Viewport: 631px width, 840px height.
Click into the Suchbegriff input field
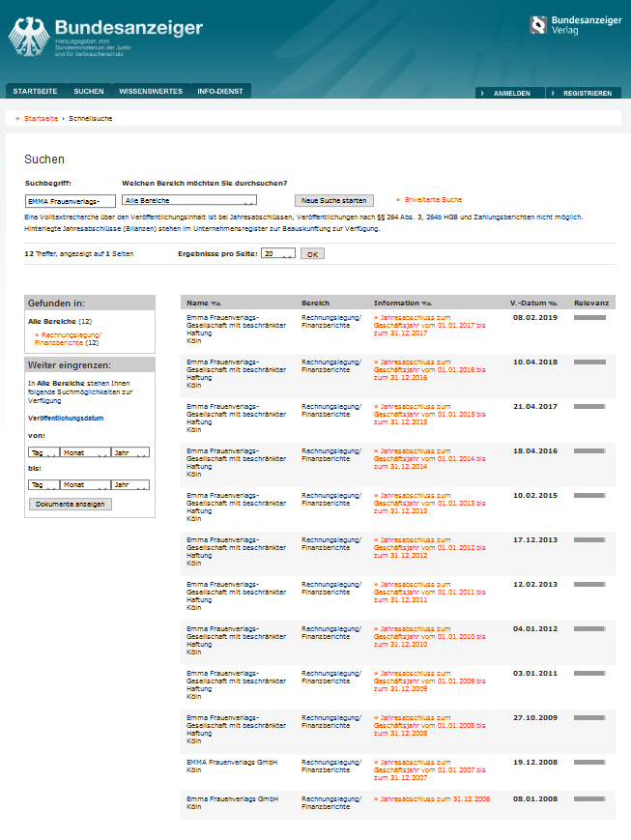71,201
